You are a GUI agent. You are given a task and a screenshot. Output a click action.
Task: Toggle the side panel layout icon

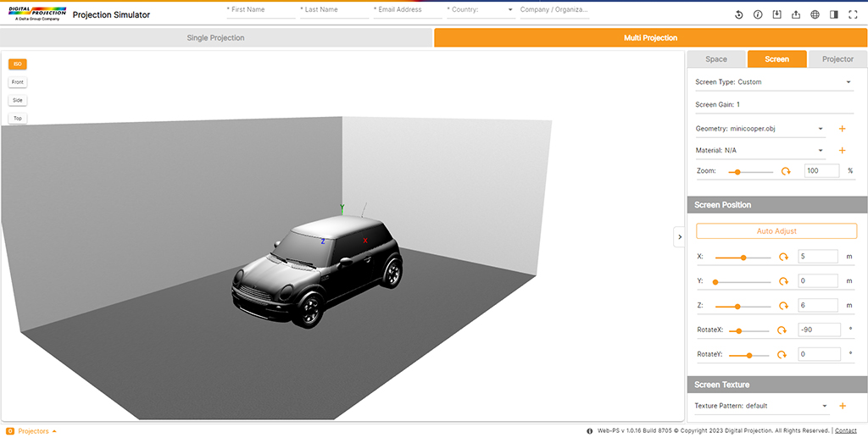(x=834, y=14)
